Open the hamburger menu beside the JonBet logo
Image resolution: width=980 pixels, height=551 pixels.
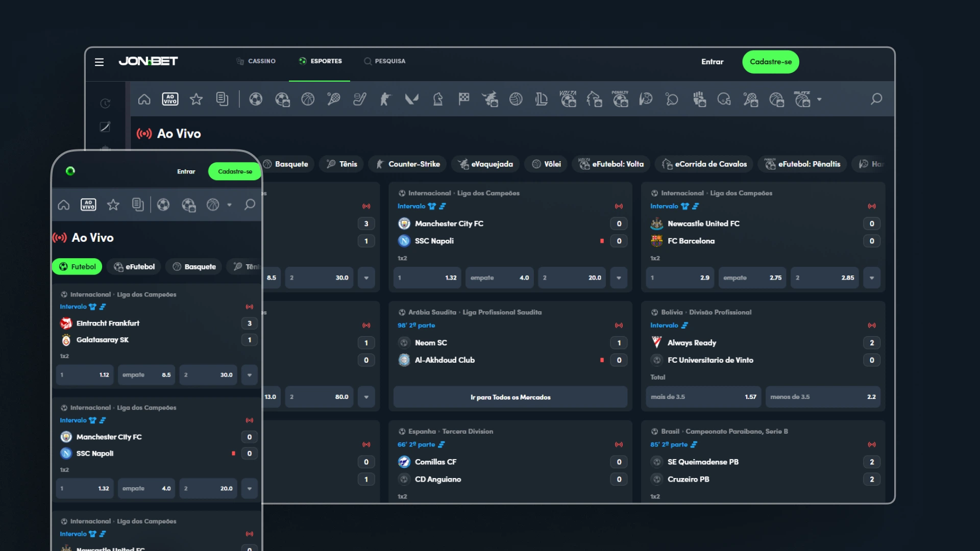pos(99,62)
